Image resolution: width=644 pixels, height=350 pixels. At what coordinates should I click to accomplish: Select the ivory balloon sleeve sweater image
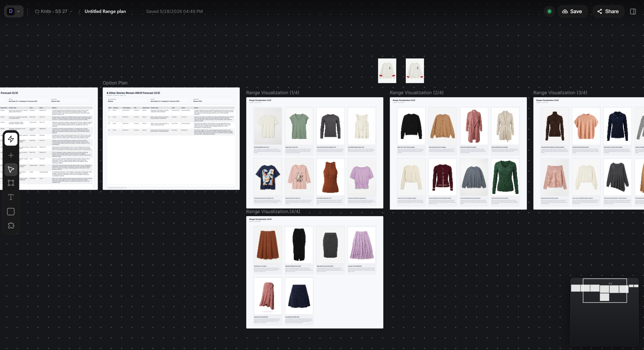coord(586,177)
